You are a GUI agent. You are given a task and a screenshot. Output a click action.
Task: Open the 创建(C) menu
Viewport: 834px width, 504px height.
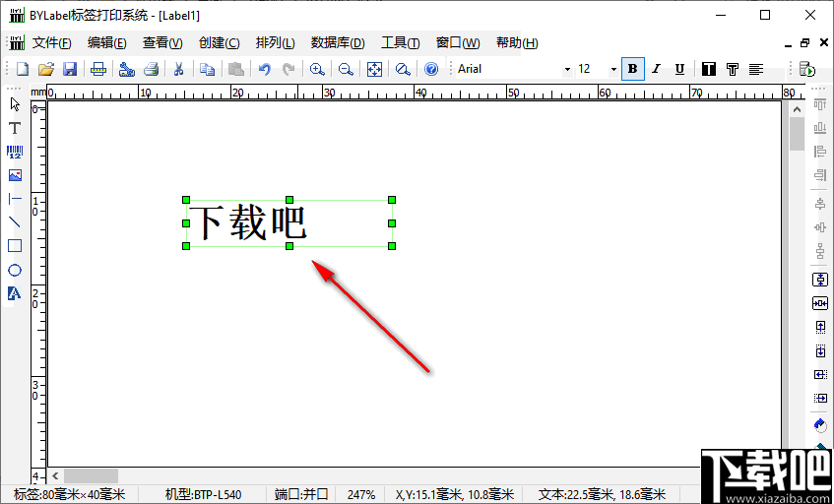[x=220, y=43]
